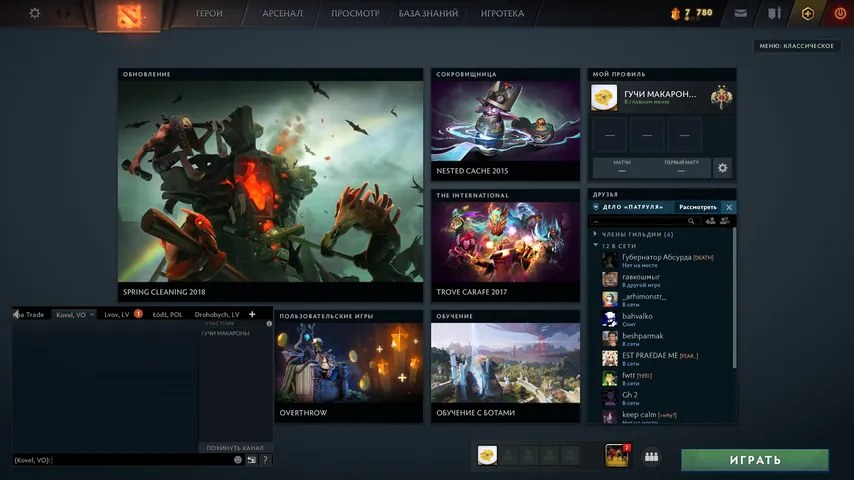This screenshot has width=854, height=480.
Task: Click ГУЧИ МАКАРОНЫ in channel members list
Action: click(225, 333)
